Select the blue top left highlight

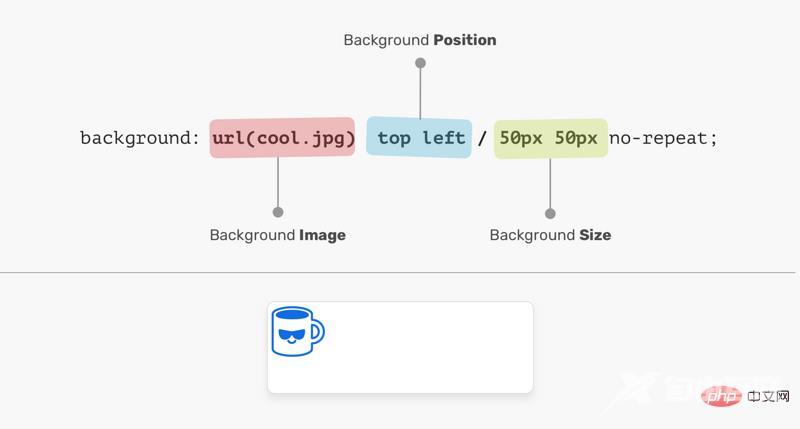pos(420,138)
